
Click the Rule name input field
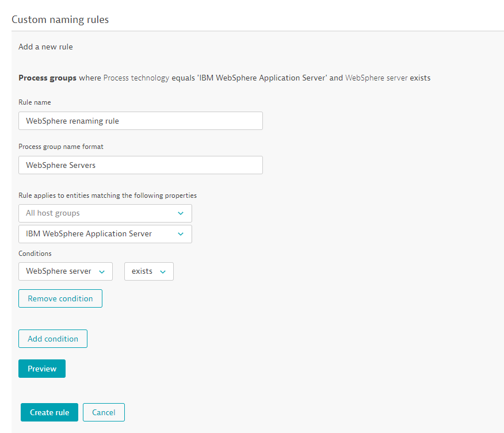click(140, 121)
